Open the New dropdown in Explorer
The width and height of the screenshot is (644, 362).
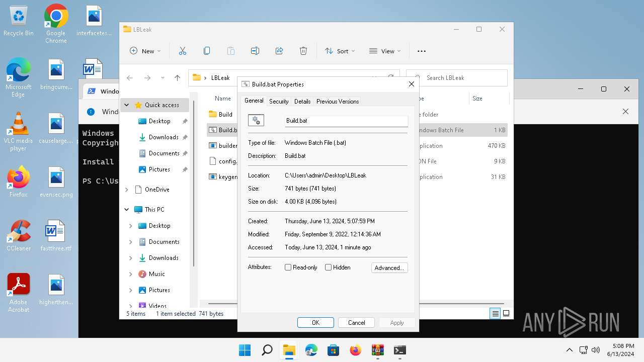click(x=145, y=51)
